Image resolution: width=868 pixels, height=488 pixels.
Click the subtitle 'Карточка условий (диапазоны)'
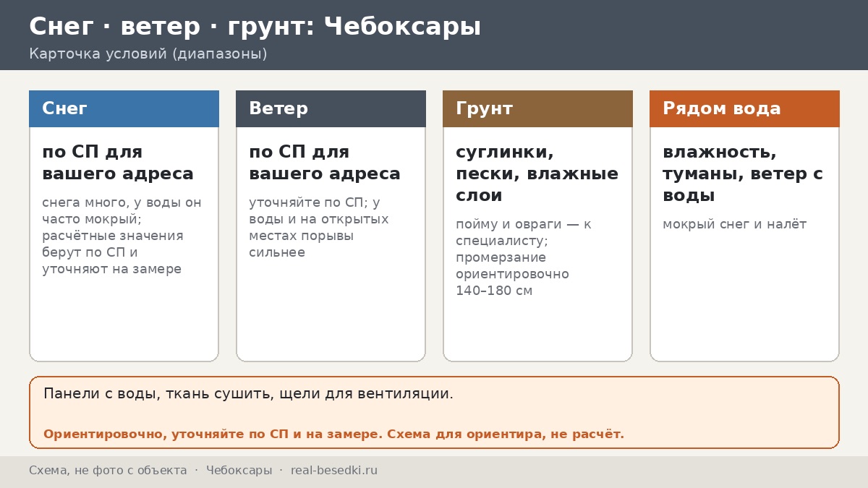(148, 53)
